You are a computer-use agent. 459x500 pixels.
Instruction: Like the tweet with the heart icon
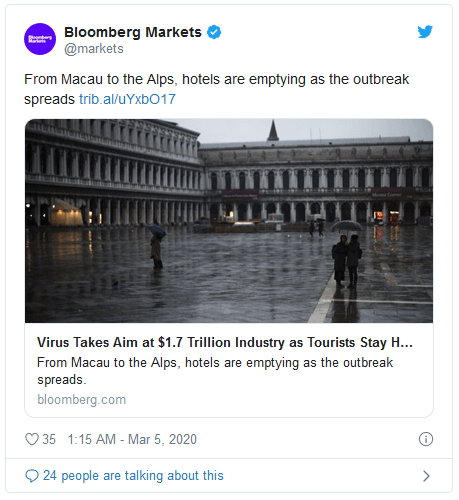pos(32,439)
